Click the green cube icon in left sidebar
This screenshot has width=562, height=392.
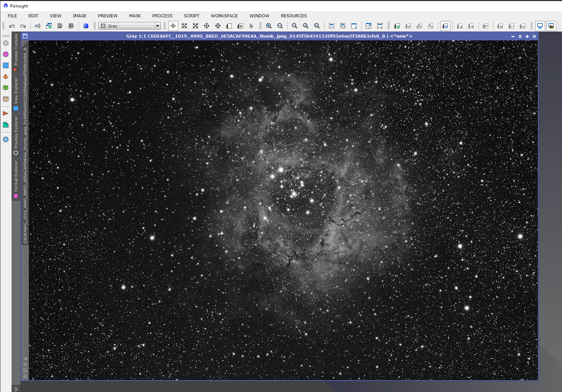point(6,88)
